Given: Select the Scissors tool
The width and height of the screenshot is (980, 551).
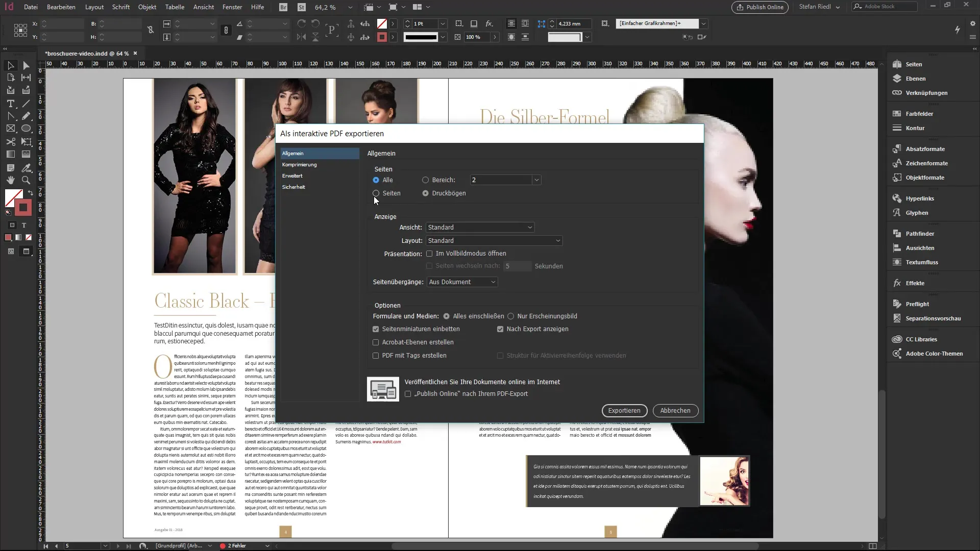Looking at the screenshot, I should (x=10, y=142).
